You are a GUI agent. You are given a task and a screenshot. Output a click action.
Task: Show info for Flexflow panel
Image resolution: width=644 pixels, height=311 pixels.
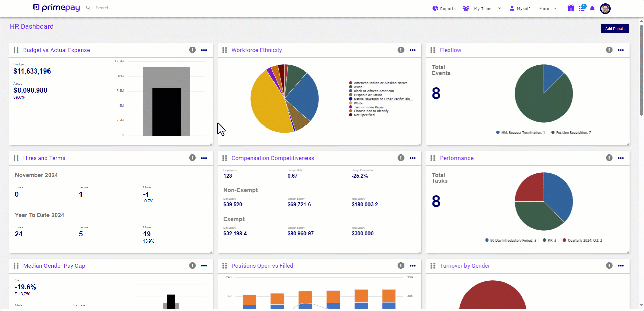tap(609, 50)
